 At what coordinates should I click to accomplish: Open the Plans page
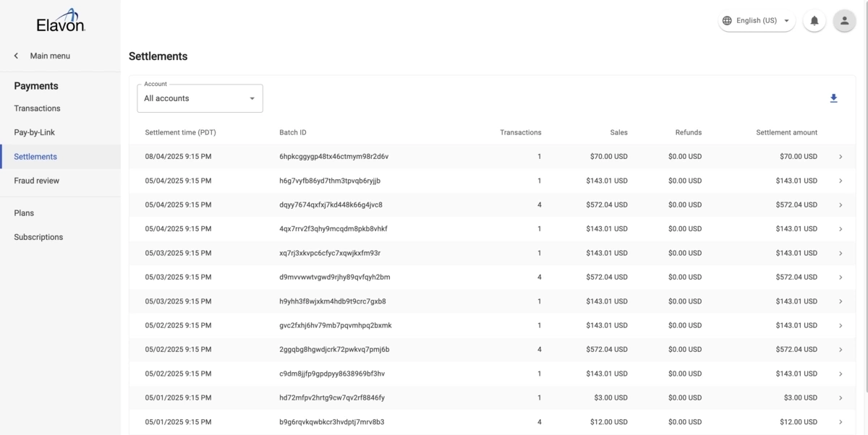(x=24, y=212)
